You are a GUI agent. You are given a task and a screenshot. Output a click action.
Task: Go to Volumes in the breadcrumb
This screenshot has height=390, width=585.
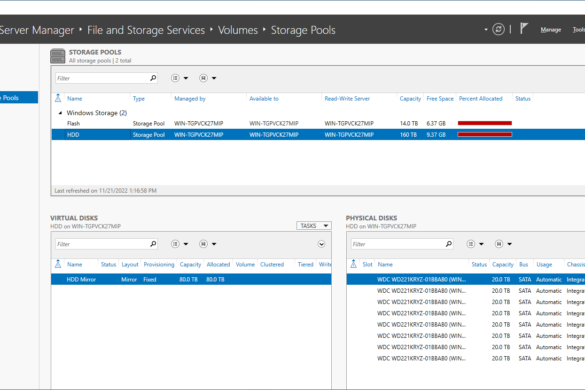pos(238,30)
